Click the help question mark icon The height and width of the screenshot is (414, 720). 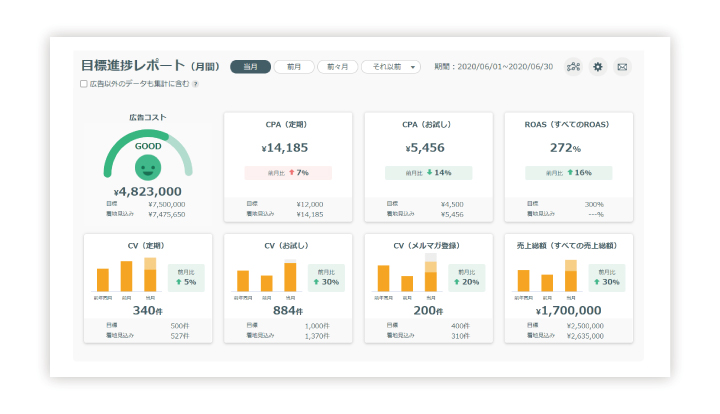coord(195,84)
